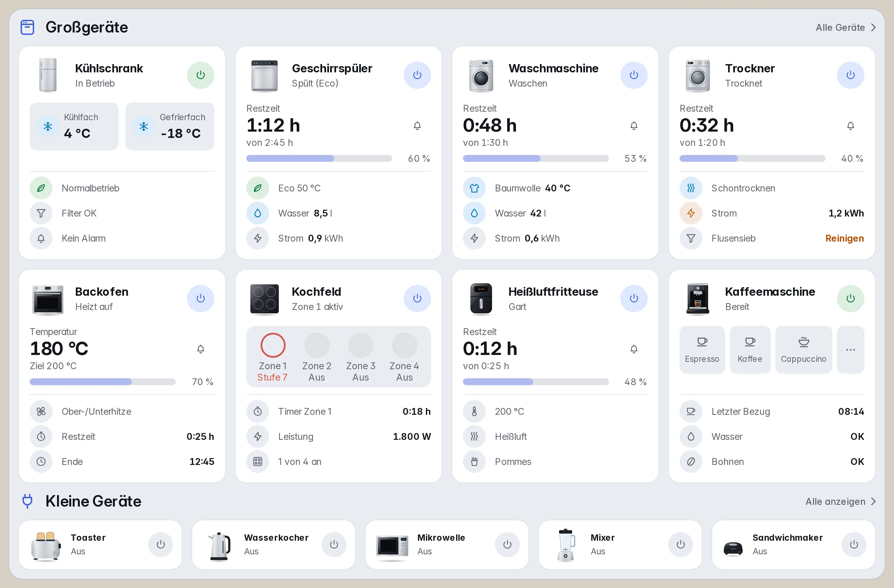Turn on the Sandwichmaker
The height and width of the screenshot is (588, 894).
coord(854,544)
